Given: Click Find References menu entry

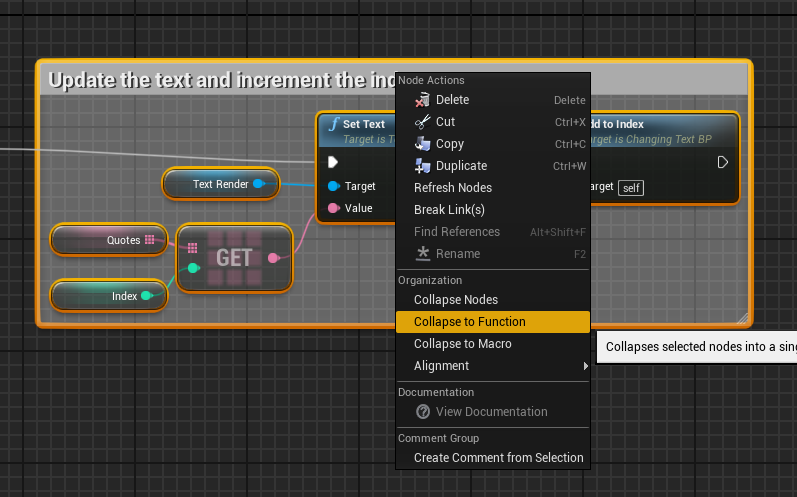Looking at the screenshot, I should [493, 232].
